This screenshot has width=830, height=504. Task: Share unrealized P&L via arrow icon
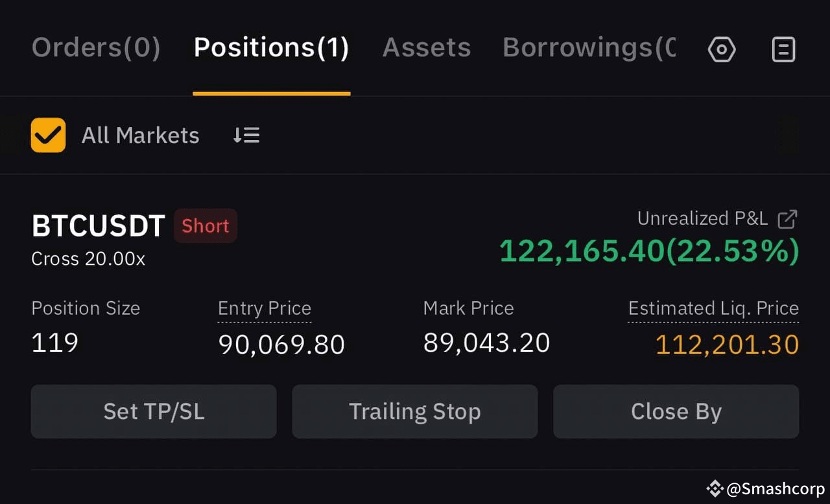pyautogui.click(x=787, y=219)
